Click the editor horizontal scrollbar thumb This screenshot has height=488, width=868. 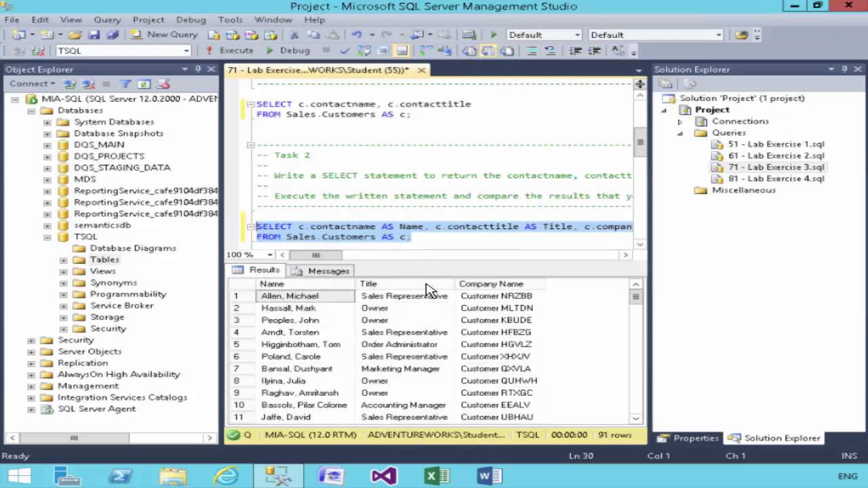(316, 255)
